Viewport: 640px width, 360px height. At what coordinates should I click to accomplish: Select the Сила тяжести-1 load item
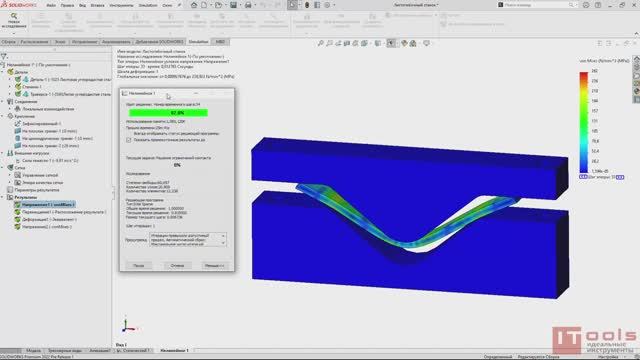(x=46, y=160)
